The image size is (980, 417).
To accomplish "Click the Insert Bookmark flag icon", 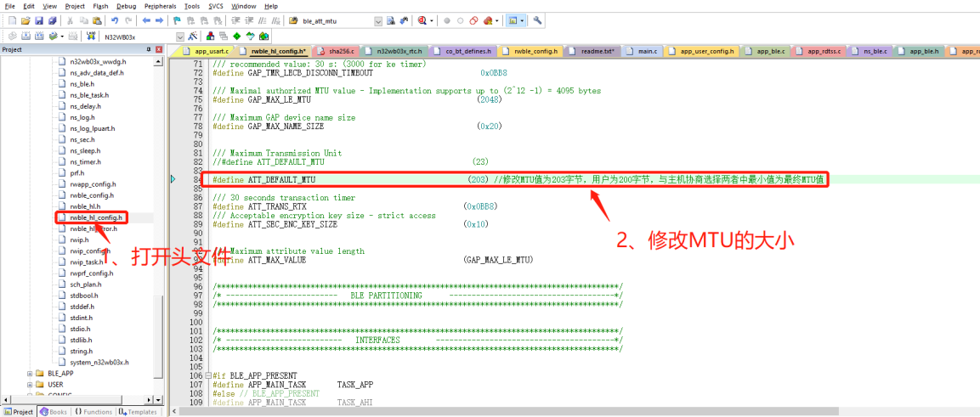I will (177, 20).
